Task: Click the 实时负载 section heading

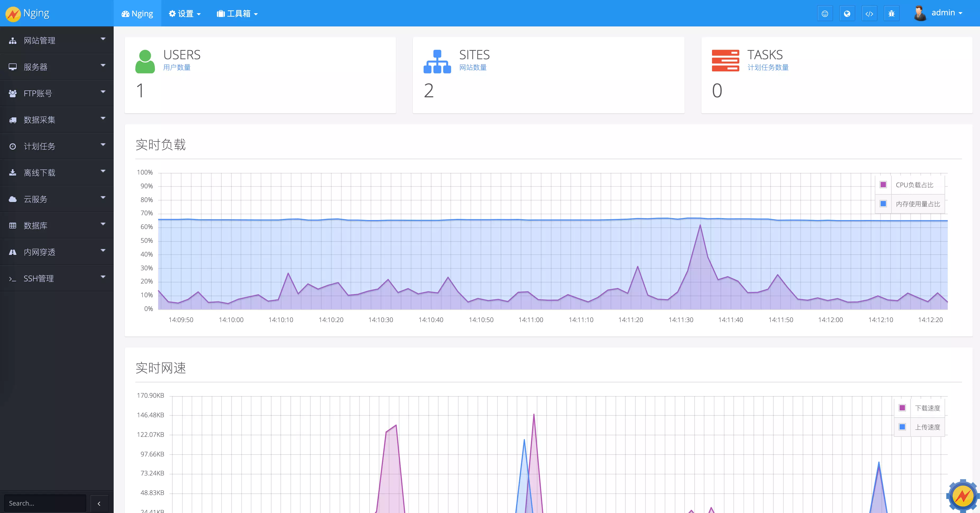Action: pos(161,145)
